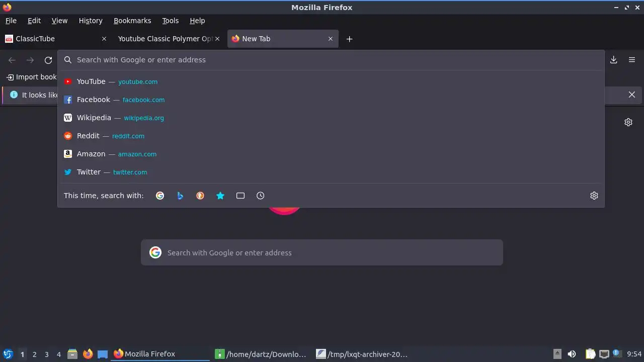Select the New Tab tab
The image size is (644, 362).
283,39
